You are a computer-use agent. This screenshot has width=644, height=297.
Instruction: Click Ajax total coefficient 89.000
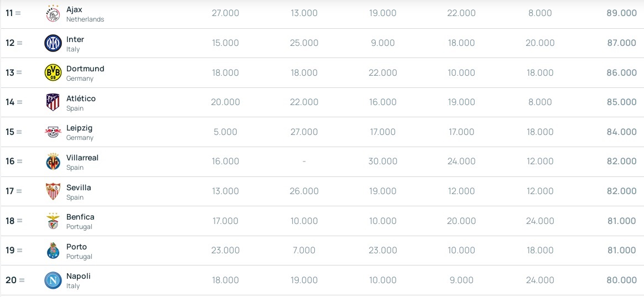point(621,13)
